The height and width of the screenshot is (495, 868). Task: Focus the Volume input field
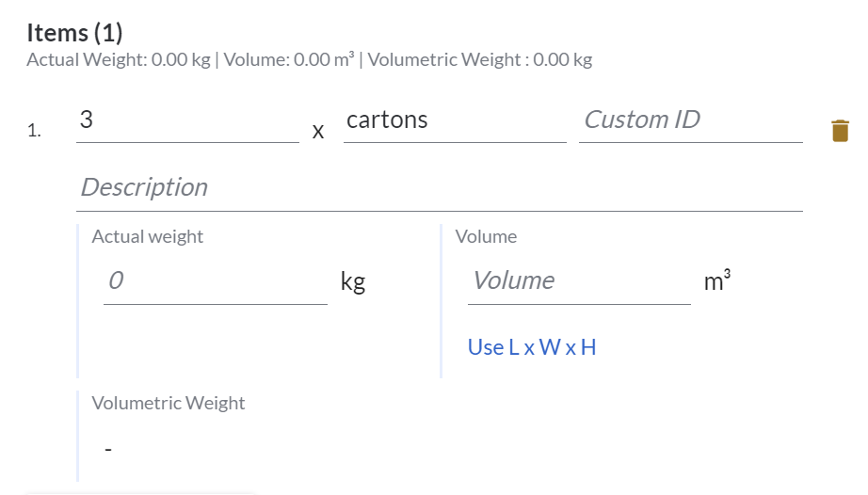(x=578, y=281)
